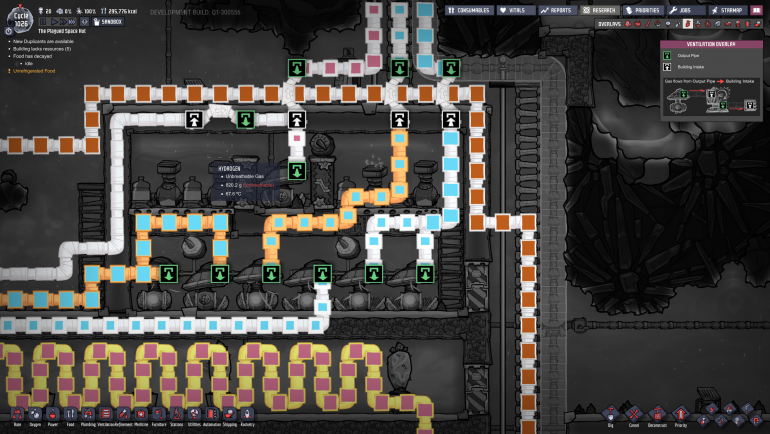The width and height of the screenshot is (770, 434).
Task: Select the Priority tool
Action: click(681, 415)
